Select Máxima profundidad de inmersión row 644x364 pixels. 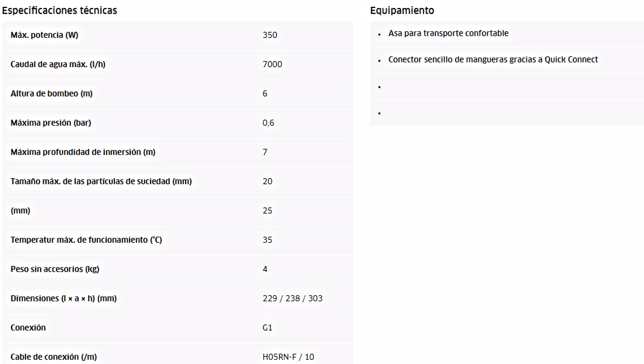(177, 152)
